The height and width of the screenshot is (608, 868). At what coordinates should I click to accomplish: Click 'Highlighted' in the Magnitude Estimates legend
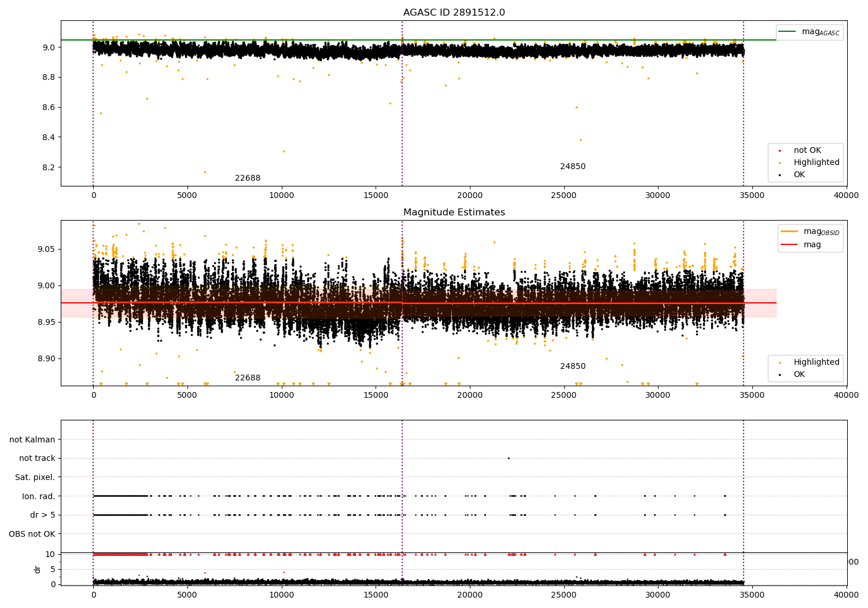pyautogui.click(x=816, y=362)
